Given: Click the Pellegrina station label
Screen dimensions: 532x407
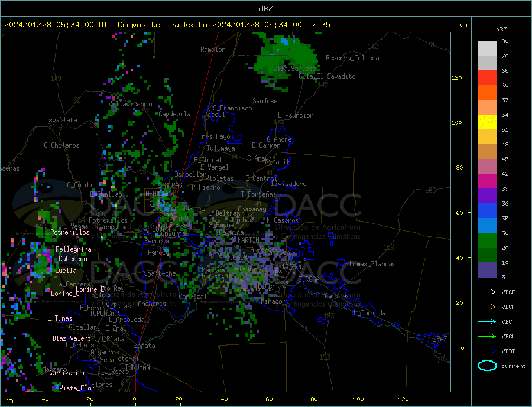Looking at the screenshot, I should [73, 249].
